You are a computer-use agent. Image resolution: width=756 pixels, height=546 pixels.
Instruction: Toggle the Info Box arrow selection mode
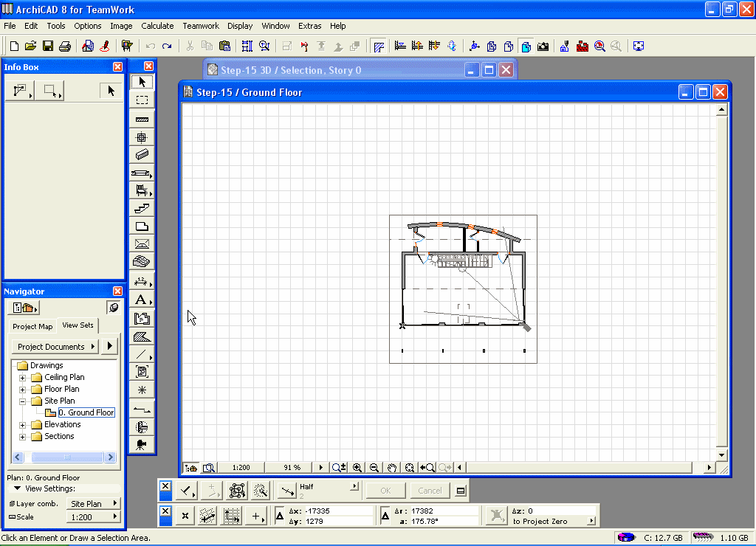(x=111, y=91)
